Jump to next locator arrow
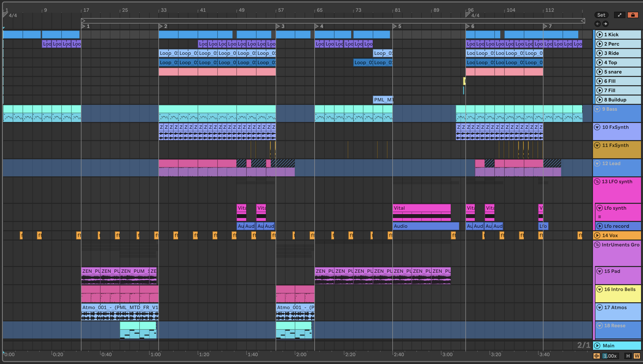The width and height of the screenshot is (643, 364). [605, 24]
